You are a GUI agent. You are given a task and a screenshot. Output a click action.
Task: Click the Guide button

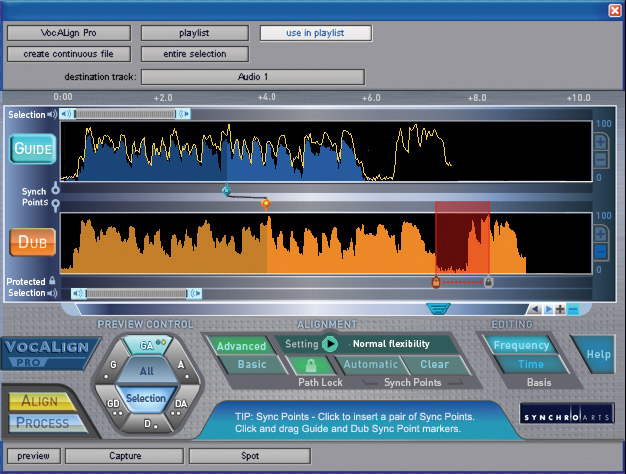[x=33, y=149]
